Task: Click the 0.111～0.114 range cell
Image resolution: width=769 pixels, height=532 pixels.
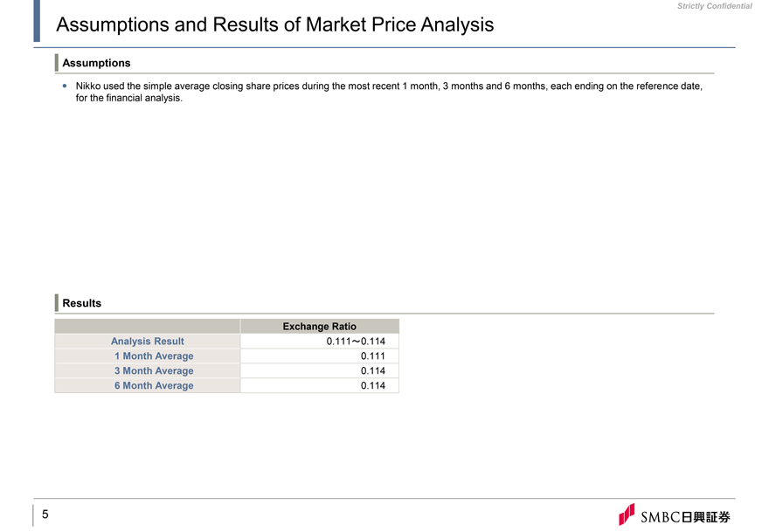Action: 356,342
